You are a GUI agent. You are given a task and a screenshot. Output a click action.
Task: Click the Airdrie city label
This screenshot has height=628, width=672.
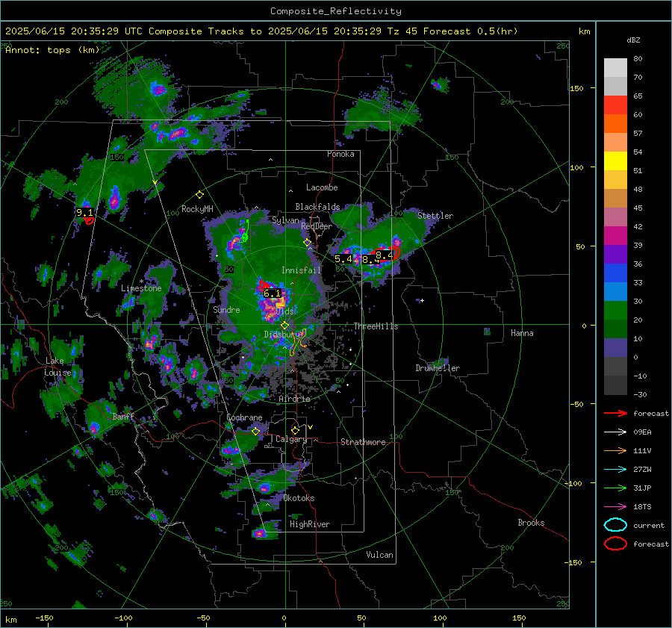pos(294,399)
